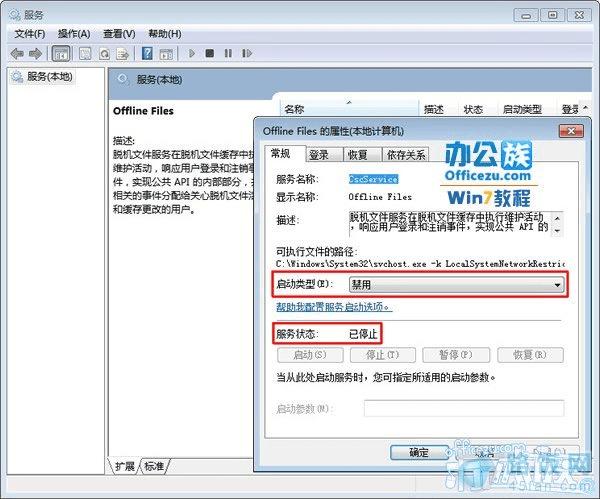Open the 帮助(H) menu
Screen dimensions: 600x499
tap(165, 34)
